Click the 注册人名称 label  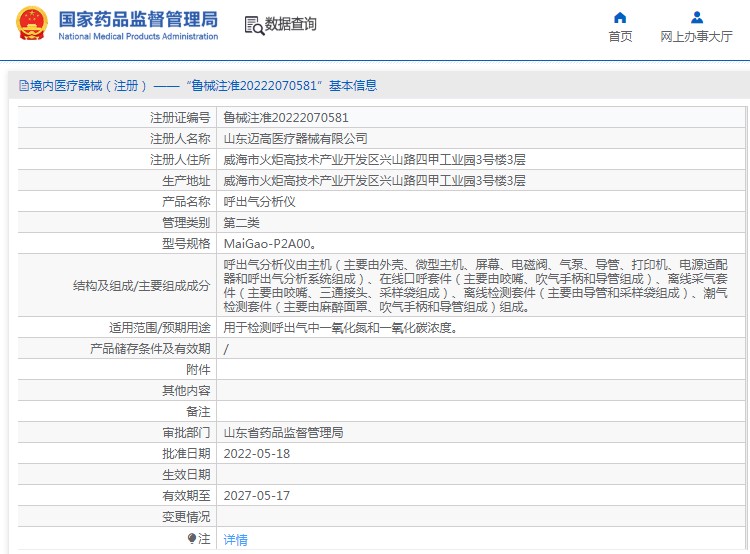pyautogui.click(x=180, y=139)
